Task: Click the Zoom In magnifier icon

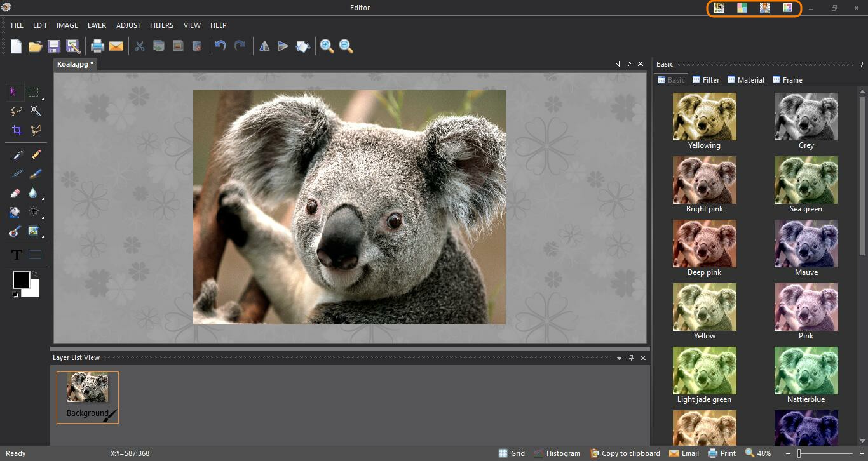Action: coord(327,46)
